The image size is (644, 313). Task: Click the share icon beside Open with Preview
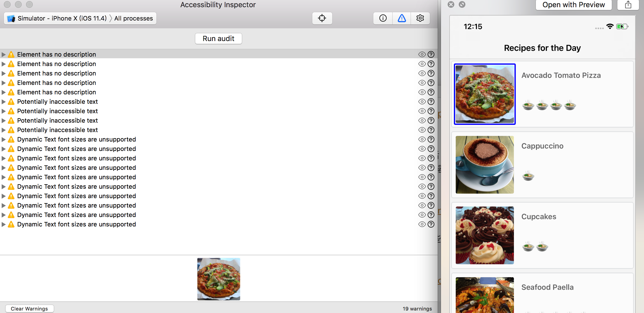pyautogui.click(x=628, y=5)
